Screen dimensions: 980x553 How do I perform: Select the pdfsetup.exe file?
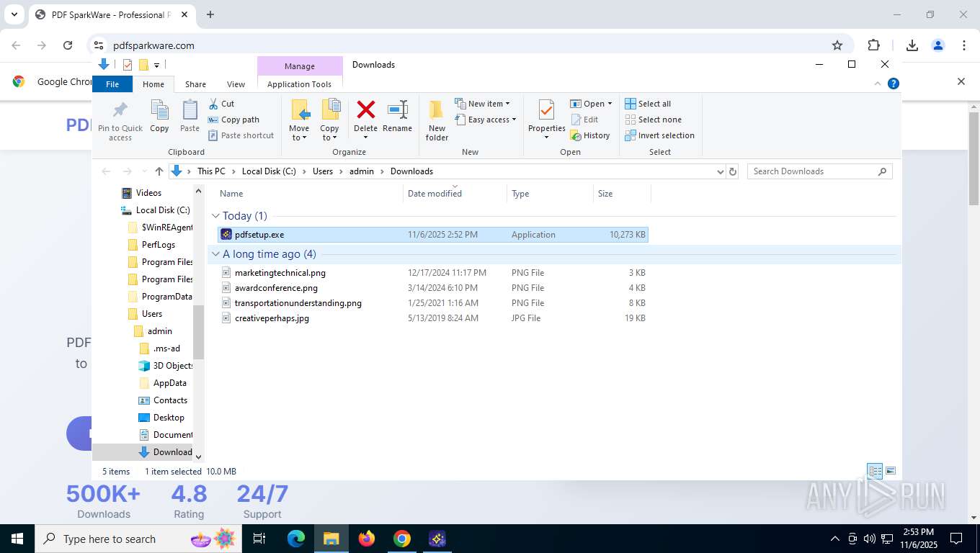pos(432,235)
